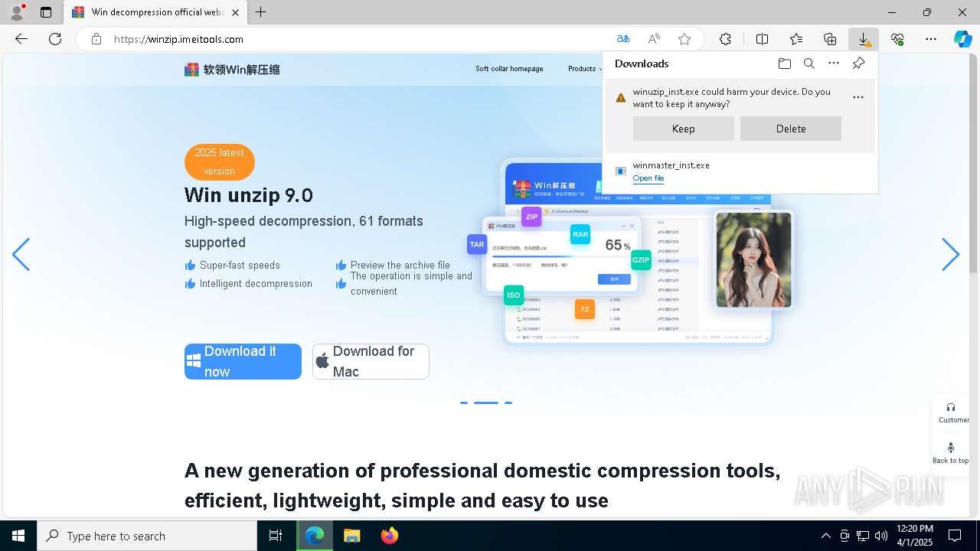Open Browser essentials icon
This screenshot has width=980, height=551.
click(x=897, y=39)
